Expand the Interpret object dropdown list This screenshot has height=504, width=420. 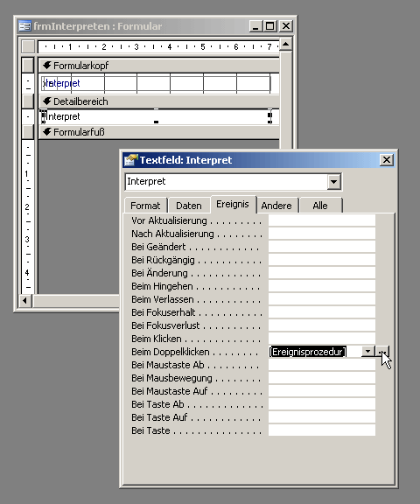tap(334, 182)
